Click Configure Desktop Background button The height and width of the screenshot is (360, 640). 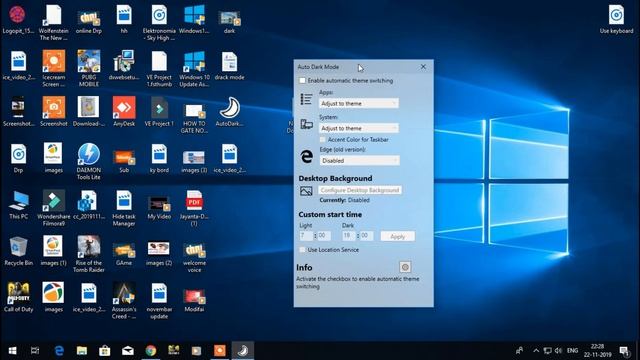coord(360,190)
